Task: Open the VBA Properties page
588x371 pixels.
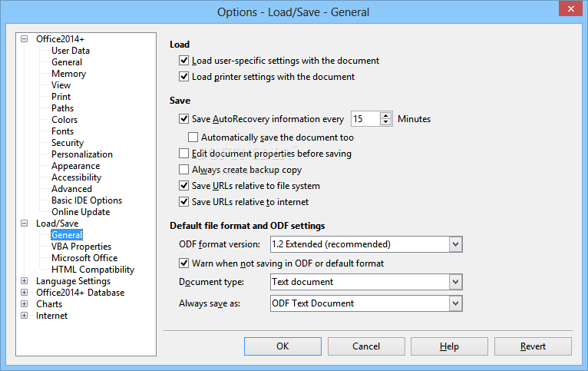Action: (81, 247)
